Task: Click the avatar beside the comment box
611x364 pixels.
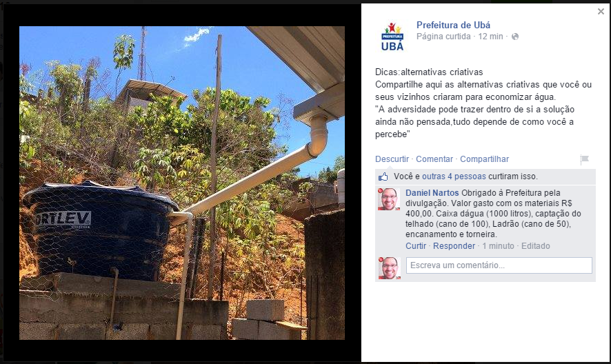Action: [x=389, y=268]
